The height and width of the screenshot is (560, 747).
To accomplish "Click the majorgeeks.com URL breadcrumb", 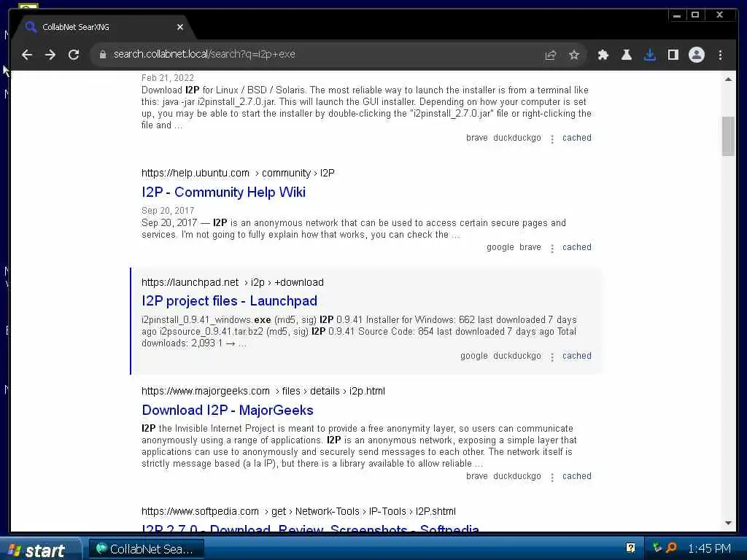I will point(263,391).
